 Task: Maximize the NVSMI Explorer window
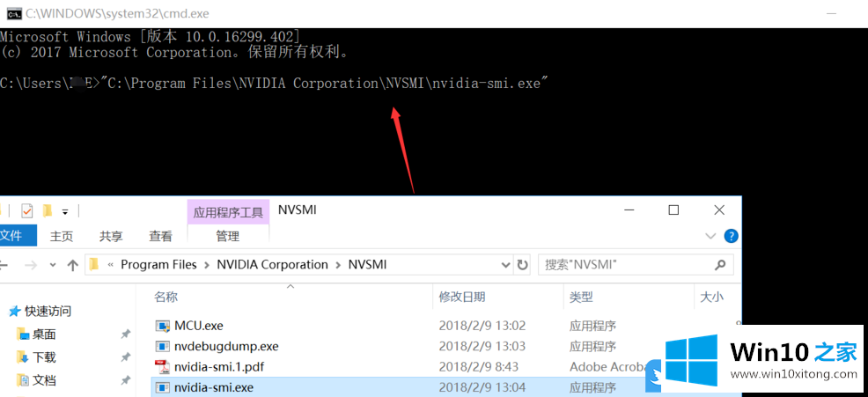[x=673, y=210]
